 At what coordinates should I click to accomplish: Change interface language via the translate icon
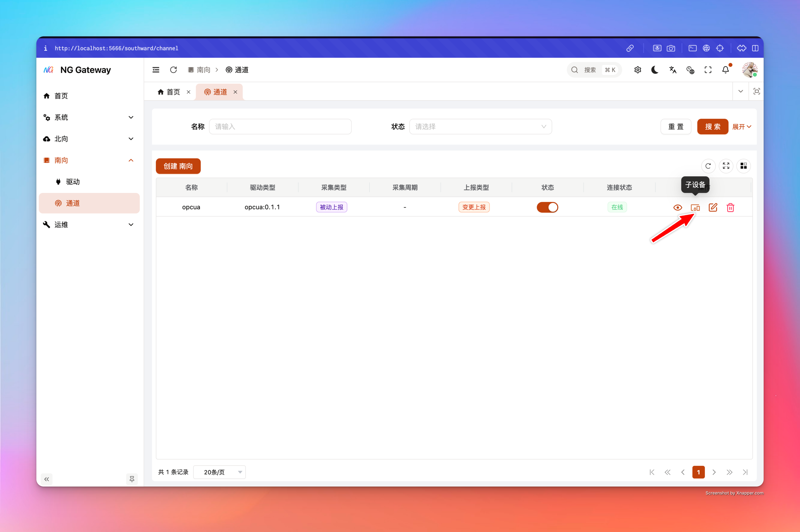672,70
